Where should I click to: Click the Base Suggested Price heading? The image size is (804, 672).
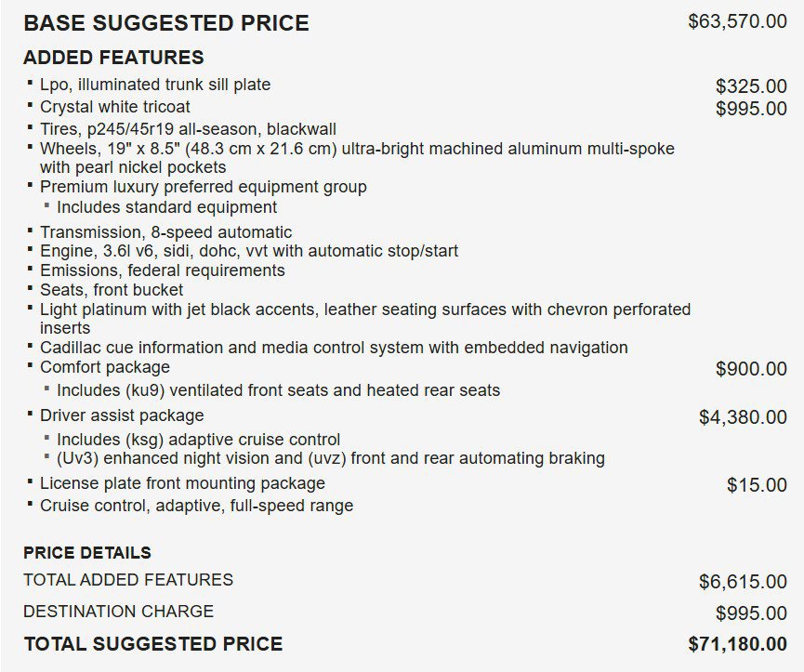click(166, 23)
